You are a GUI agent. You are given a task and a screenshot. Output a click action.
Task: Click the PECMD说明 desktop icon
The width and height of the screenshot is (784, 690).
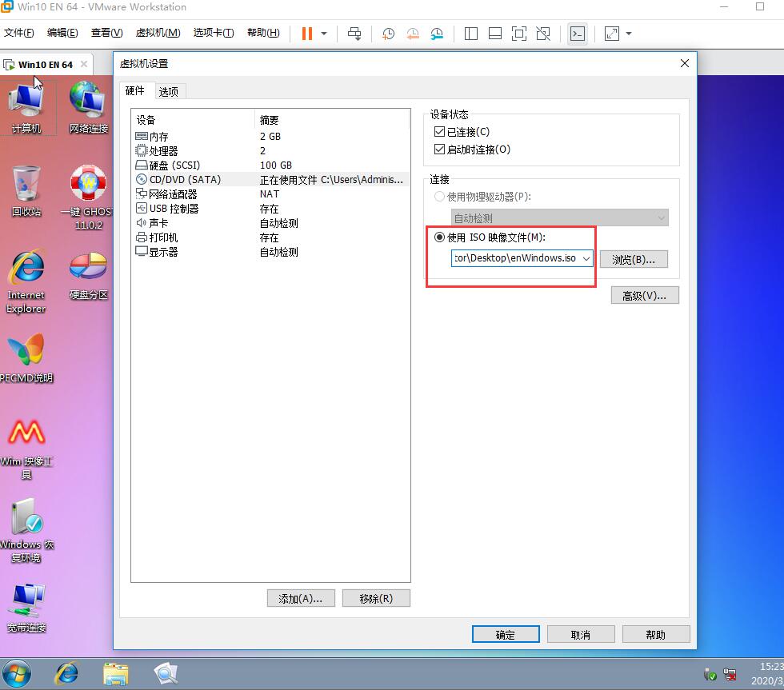tap(26, 357)
